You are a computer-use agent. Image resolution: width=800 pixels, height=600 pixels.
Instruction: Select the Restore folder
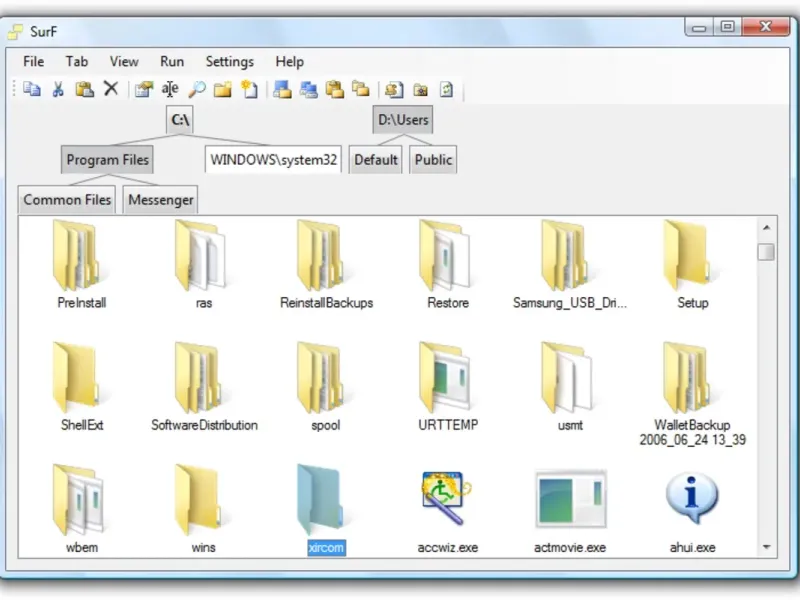click(x=448, y=265)
